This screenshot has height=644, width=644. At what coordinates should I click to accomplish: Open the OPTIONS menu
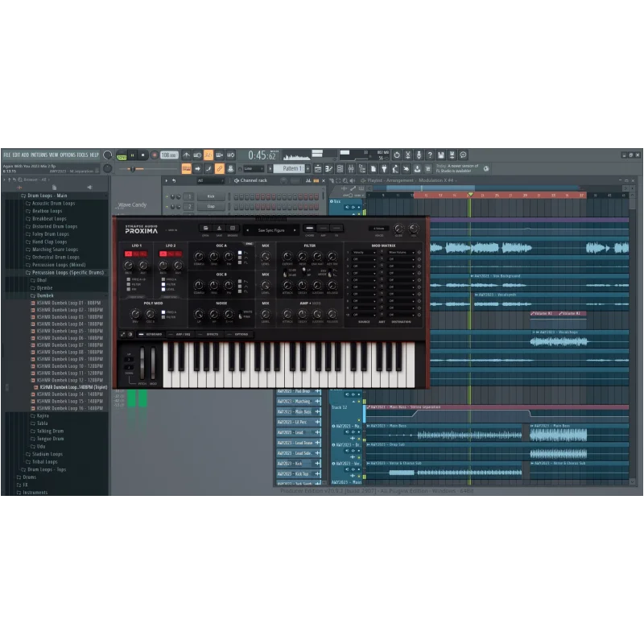[68, 155]
